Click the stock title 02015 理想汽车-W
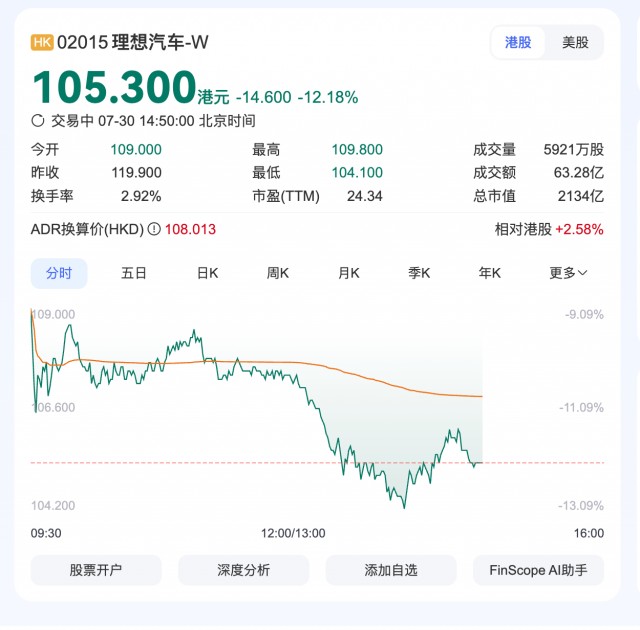640x630 pixels. 134,42
